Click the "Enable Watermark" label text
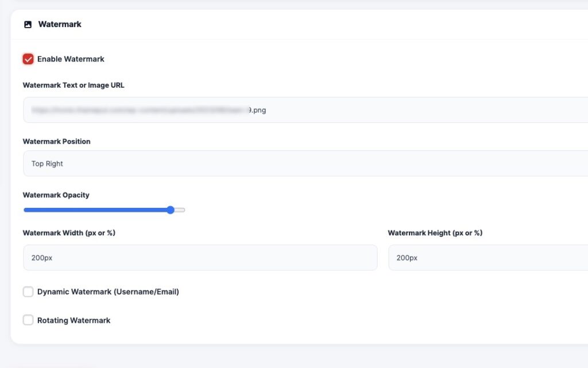 click(71, 59)
